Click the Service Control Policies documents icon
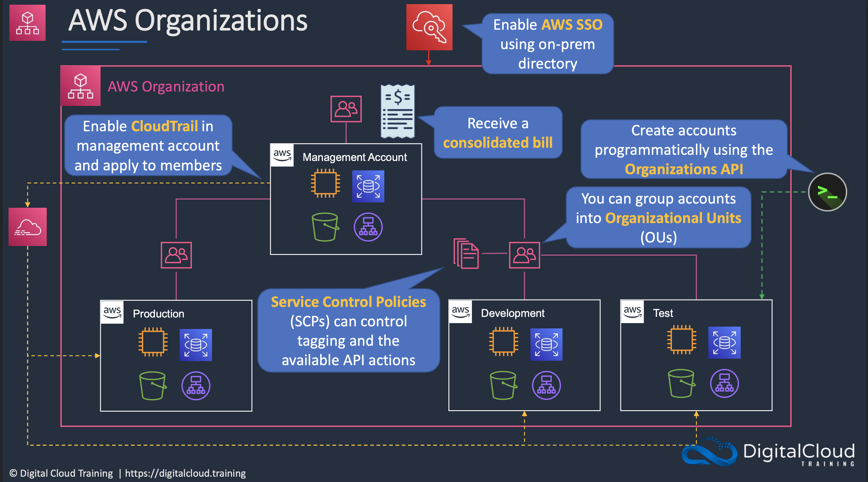The height and width of the screenshot is (482, 868). point(466,253)
